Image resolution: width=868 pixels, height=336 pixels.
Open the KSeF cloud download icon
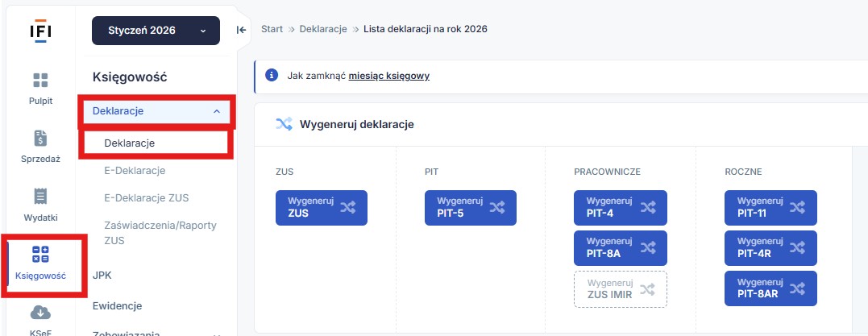click(40, 313)
